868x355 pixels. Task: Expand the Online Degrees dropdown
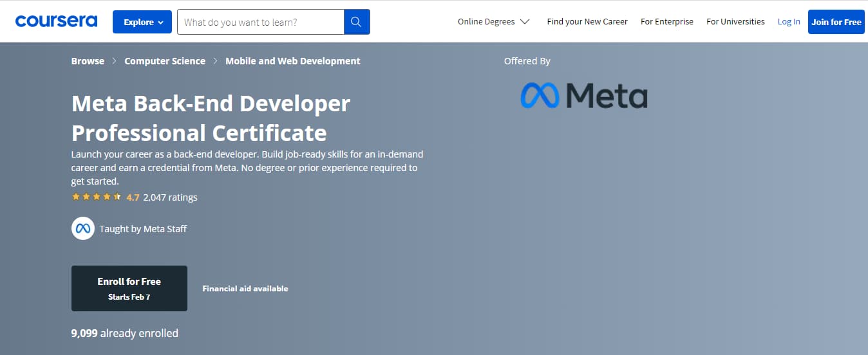(493, 21)
